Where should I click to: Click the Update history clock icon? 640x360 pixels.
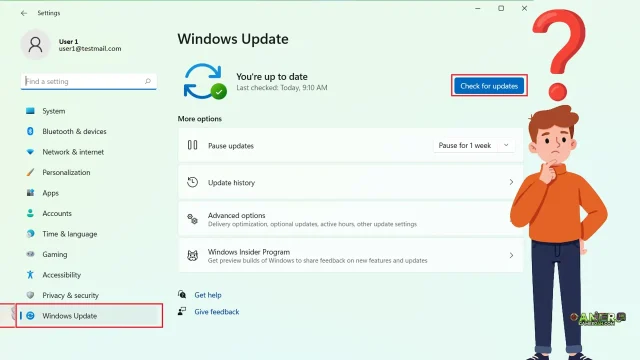[192, 182]
